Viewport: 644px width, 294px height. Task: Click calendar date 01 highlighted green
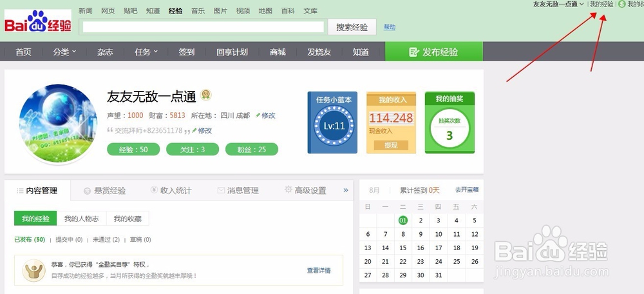click(403, 220)
